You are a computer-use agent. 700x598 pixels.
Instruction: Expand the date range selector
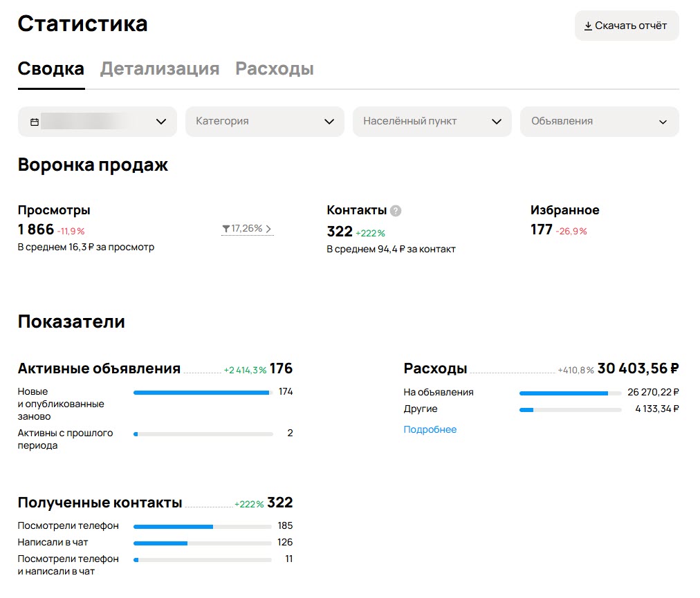pyautogui.click(x=97, y=121)
